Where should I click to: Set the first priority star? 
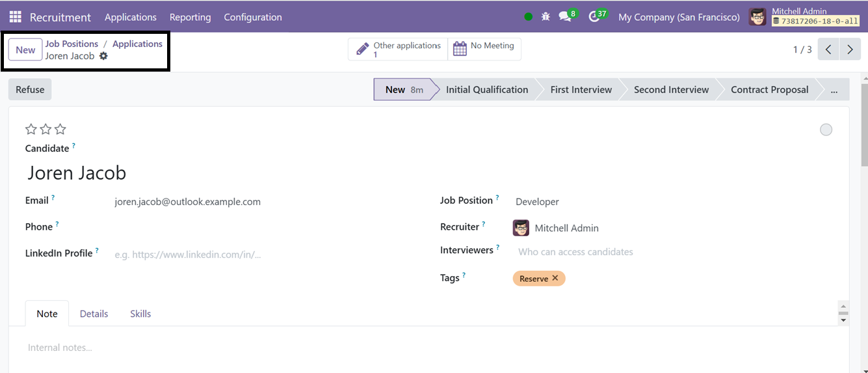(x=31, y=129)
